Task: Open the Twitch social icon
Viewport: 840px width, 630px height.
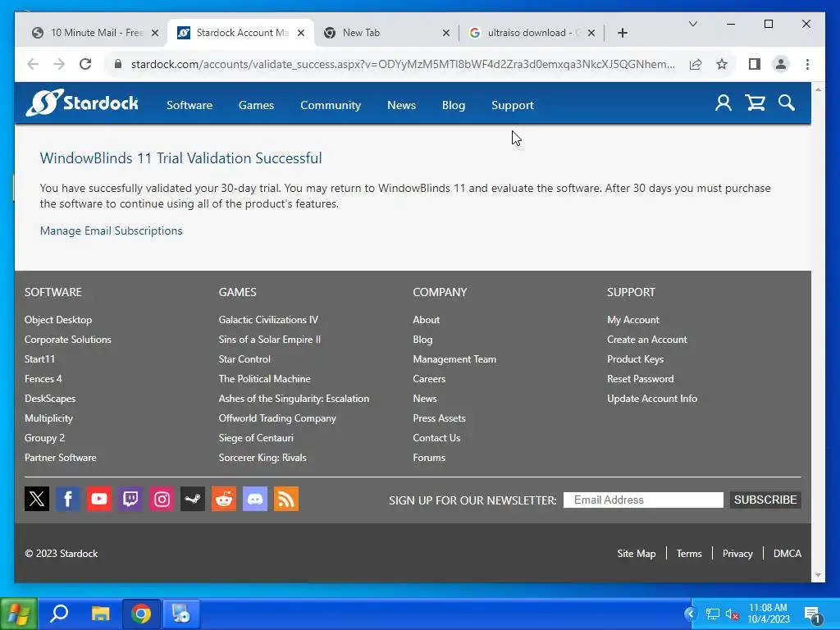Action: pos(130,499)
